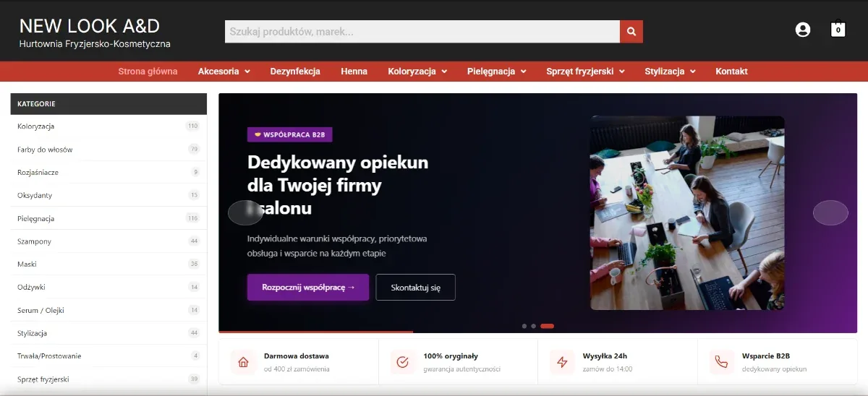868x396 pixels.
Task: Expand the Akcesoria menu chevron
Action: [247, 72]
